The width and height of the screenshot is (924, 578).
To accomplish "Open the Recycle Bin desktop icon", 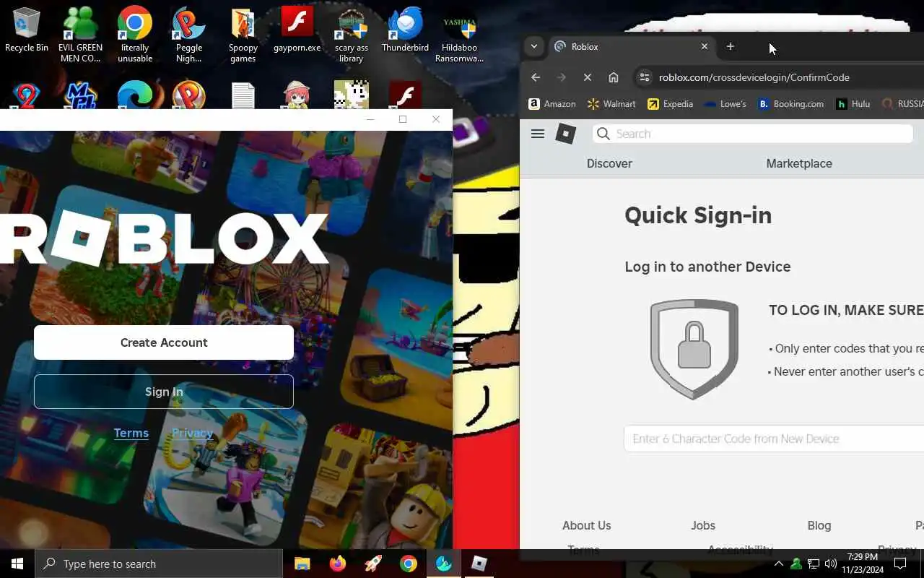I will coord(27,30).
